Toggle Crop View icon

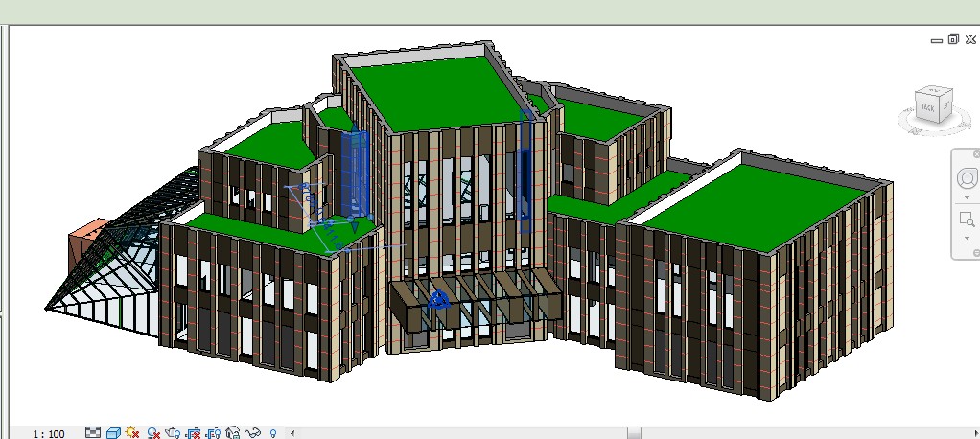(x=193, y=432)
